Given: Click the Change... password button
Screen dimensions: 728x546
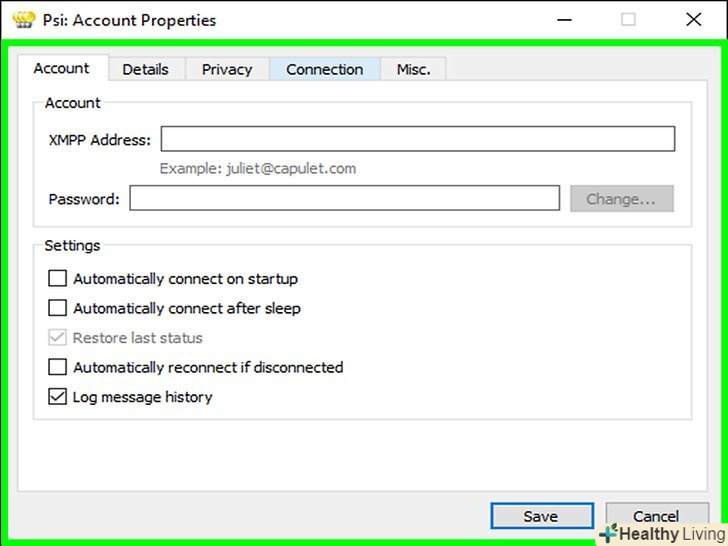Looking at the screenshot, I should (622, 199).
